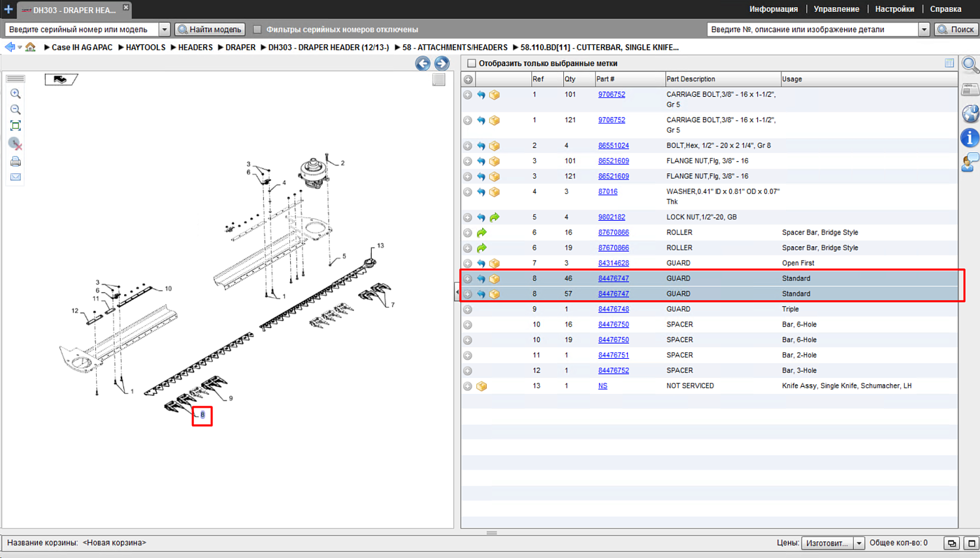The height and width of the screenshot is (558, 980).
Task: Focus the serial number or model input field
Action: coord(82,29)
